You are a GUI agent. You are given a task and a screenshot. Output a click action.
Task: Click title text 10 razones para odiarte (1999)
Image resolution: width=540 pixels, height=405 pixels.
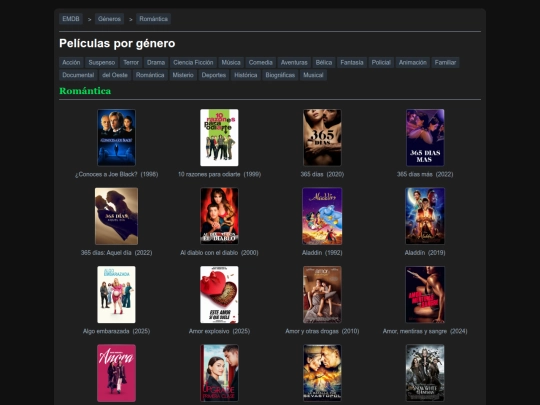tap(219, 174)
